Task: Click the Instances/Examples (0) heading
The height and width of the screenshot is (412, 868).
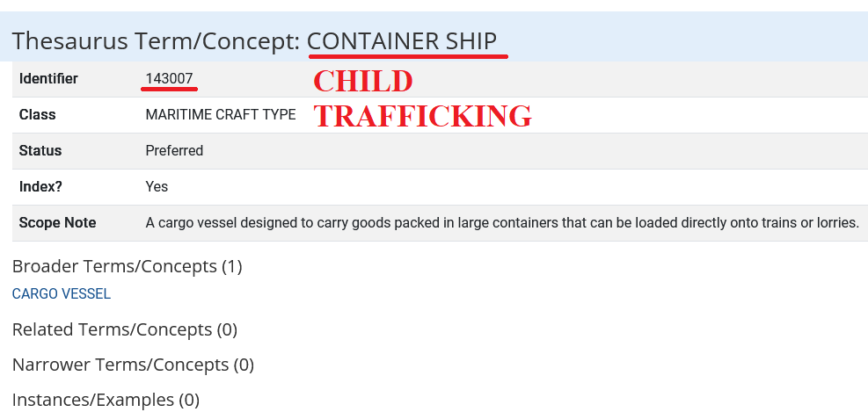Action: [x=106, y=401]
